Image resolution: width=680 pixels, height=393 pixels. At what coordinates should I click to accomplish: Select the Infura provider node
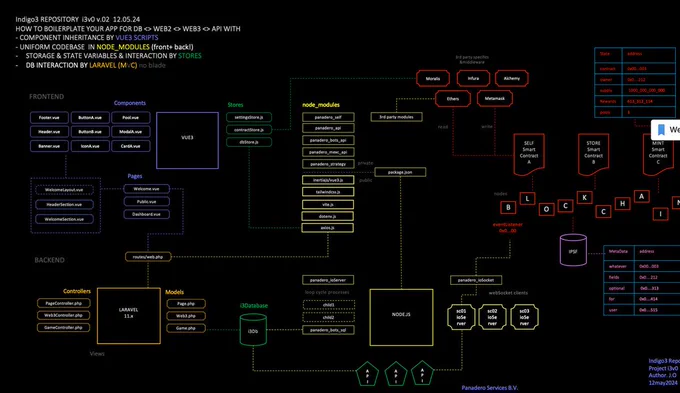point(473,79)
